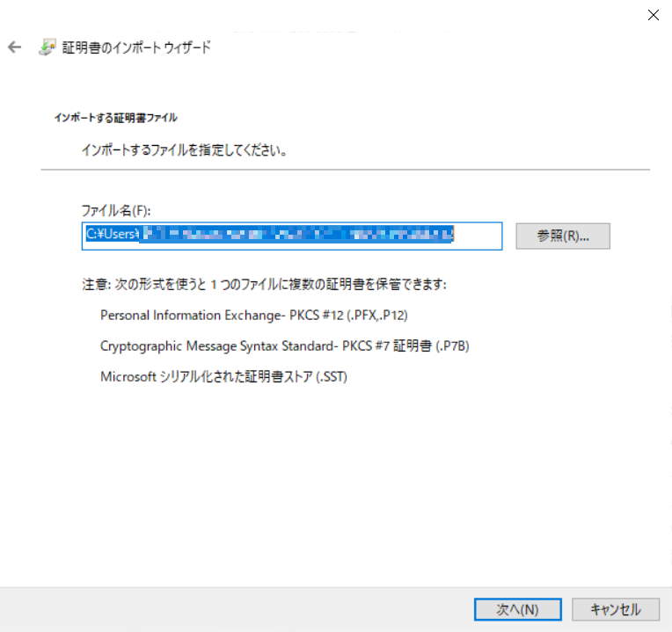
Task: Click the separator line below the instruction text
Action: (345, 169)
